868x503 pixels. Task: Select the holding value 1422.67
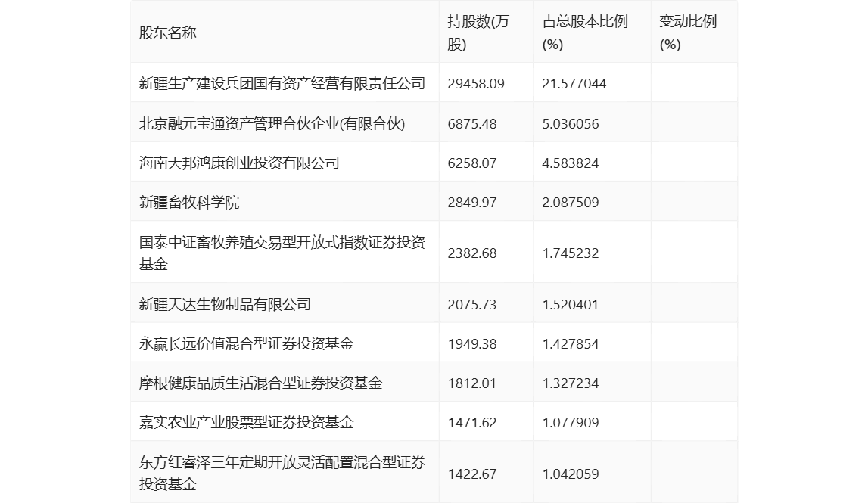click(472, 474)
